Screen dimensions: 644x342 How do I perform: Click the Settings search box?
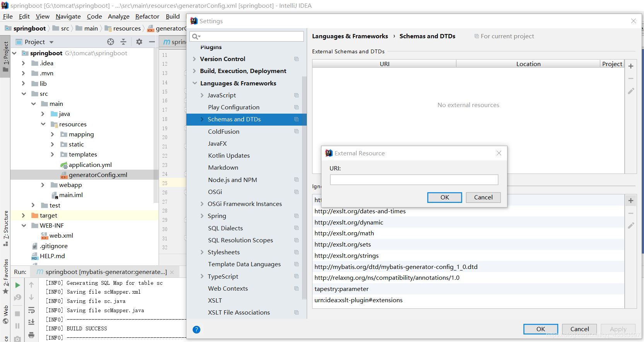click(x=246, y=36)
